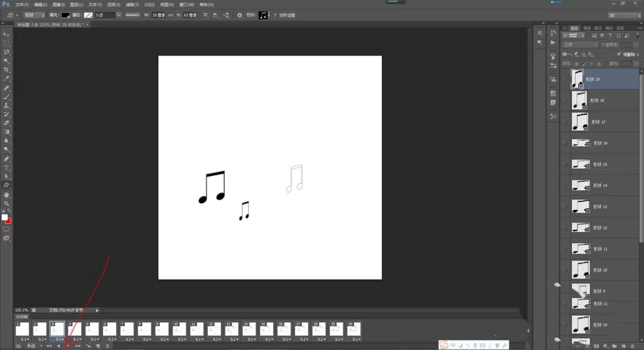Image resolution: width=644 pixels, height=350 pixels.
Task: Select the Zoom tool
Action: click(6, 203)
